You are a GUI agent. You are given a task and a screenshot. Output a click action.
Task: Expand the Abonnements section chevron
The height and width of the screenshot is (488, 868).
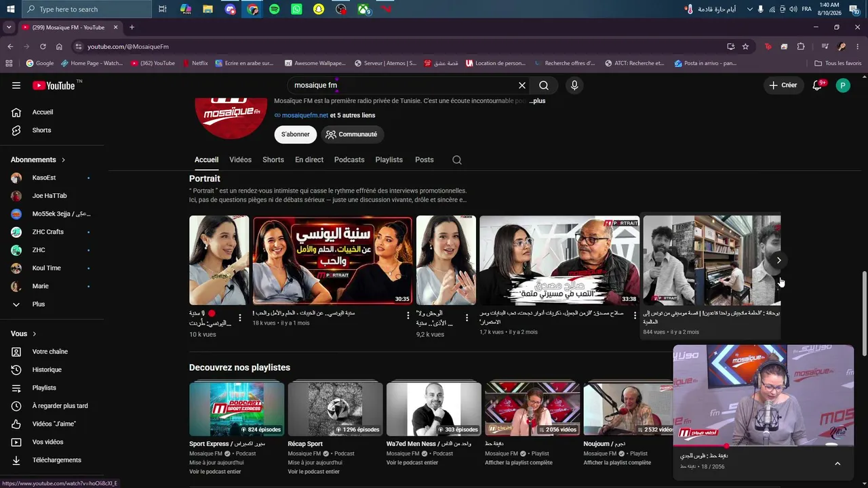[x=63, y=160]
